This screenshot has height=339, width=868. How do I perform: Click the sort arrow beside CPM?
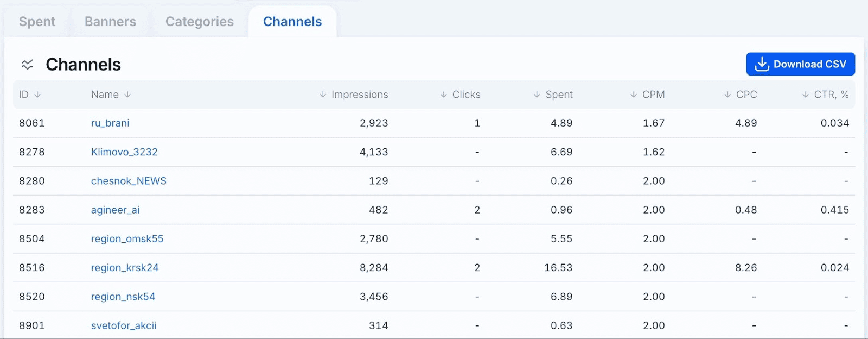coord(634,95)
